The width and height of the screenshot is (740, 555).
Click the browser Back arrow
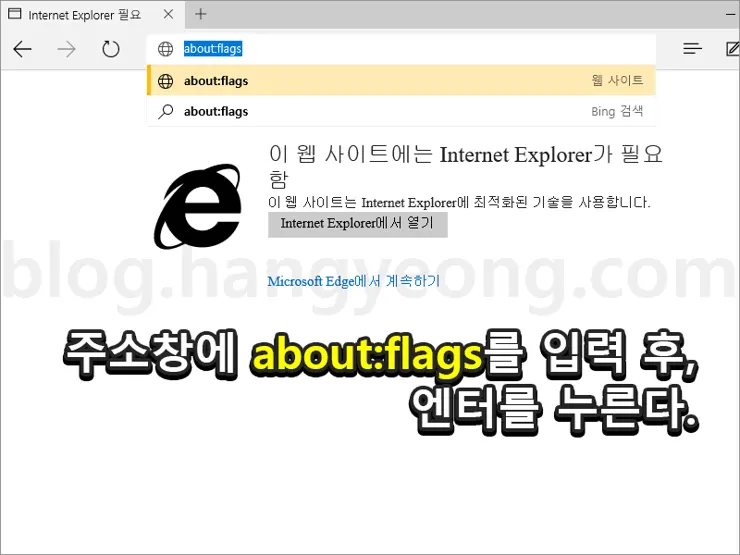point(22,49)
